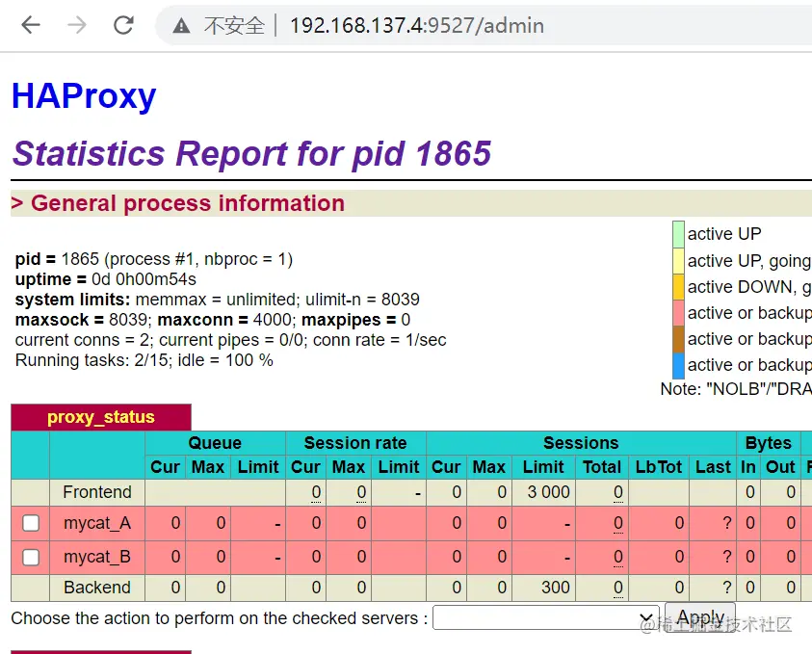Viewport: 812px width, 654px height.
Task: Click Frontend sessions limit value 3 000
Action: (548, 492)
